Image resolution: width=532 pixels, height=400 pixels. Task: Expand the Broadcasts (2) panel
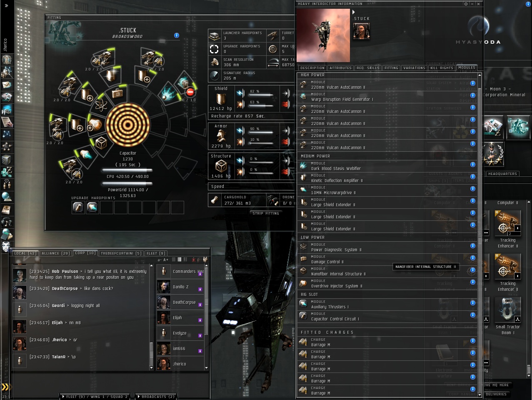156,397
